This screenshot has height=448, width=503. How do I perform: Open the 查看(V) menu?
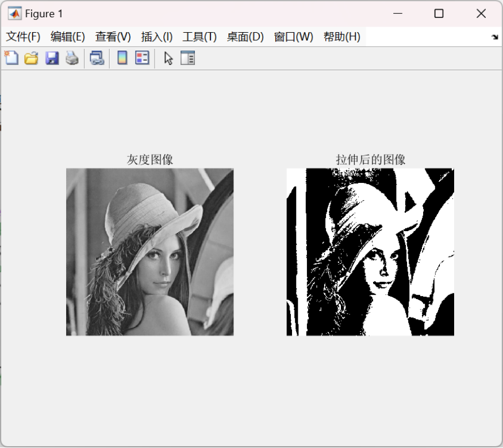[113, 37]
